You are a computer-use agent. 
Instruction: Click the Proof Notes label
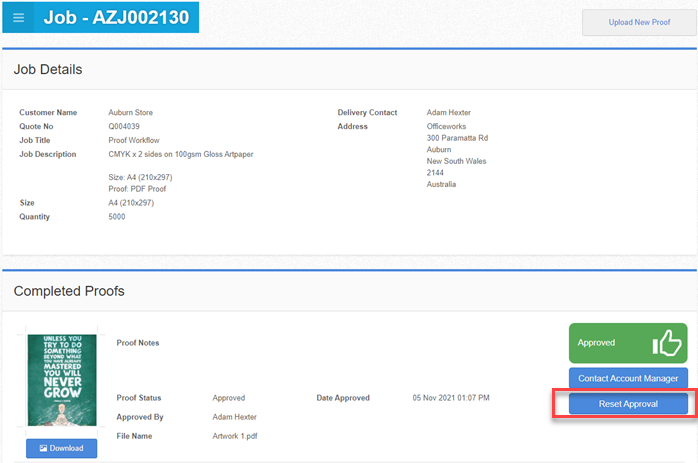click(x=138, y=343)
